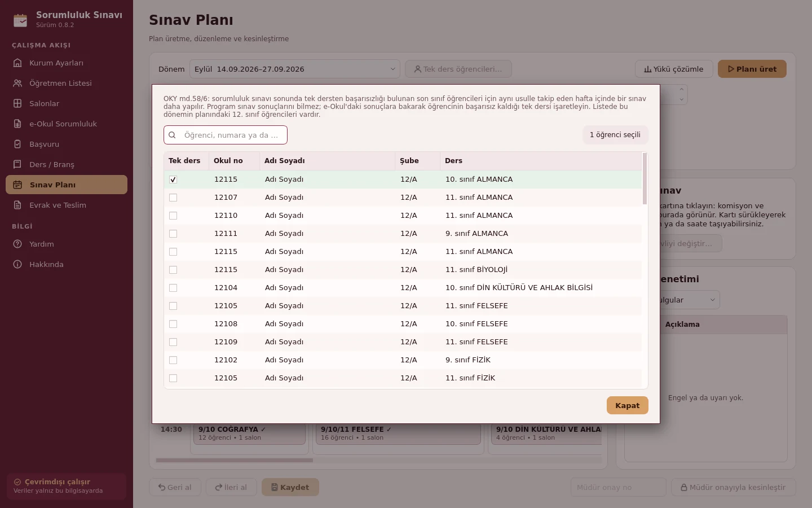
Task: Click the Başvuru clipboard icon
Action: (17, 144)
